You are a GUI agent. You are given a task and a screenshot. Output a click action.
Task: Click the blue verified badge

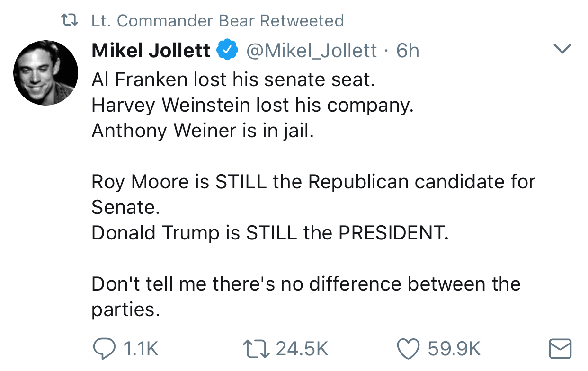227,51
